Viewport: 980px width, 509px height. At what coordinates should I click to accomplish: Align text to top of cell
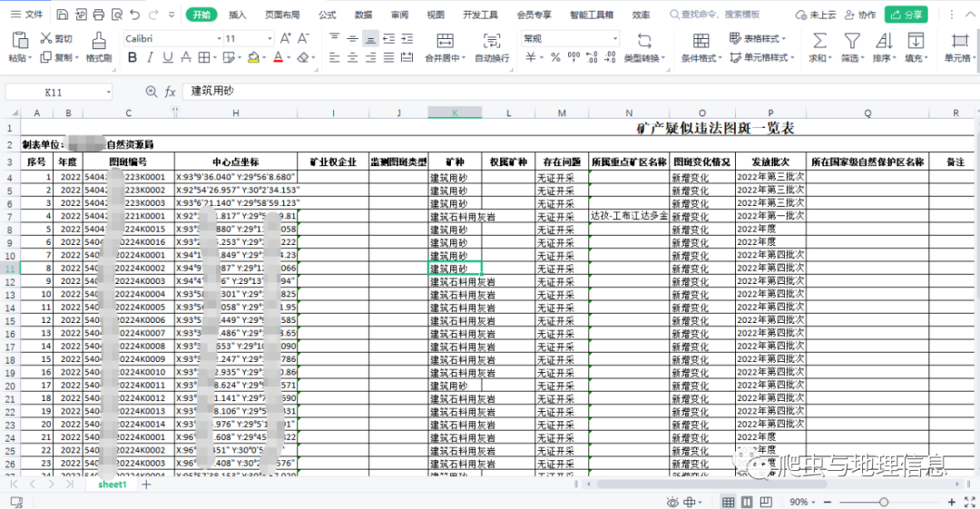(334, 39)
